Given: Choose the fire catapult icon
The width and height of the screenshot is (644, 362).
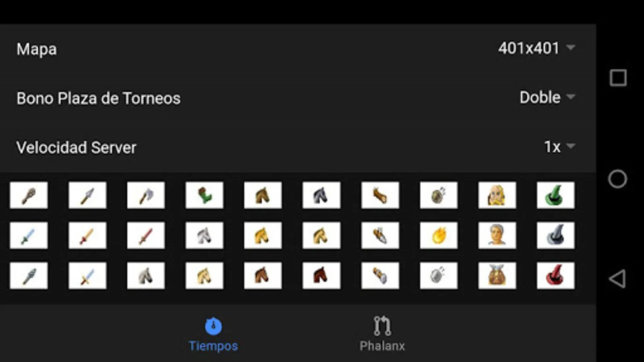Looking at the screenshot, I should [439, 235].
